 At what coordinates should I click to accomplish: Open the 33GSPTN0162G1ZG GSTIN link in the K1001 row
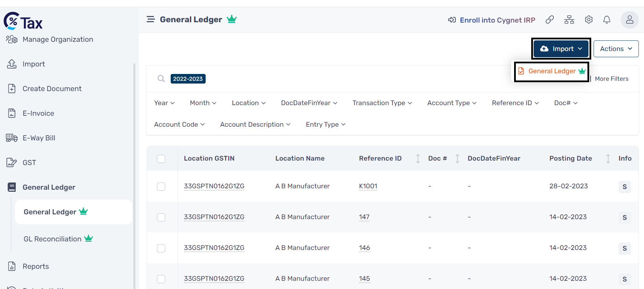(214, 186)
